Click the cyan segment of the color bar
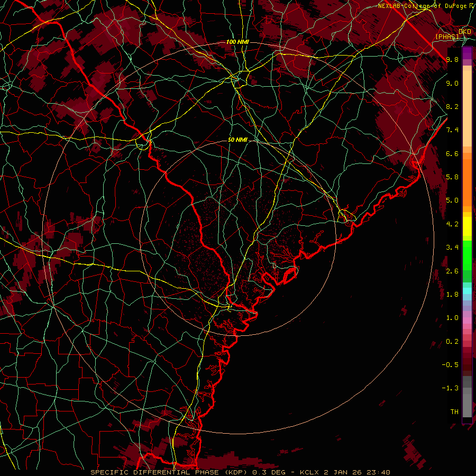Image resolution: width=476 pixels, height=476 pixels. (467, 291)
